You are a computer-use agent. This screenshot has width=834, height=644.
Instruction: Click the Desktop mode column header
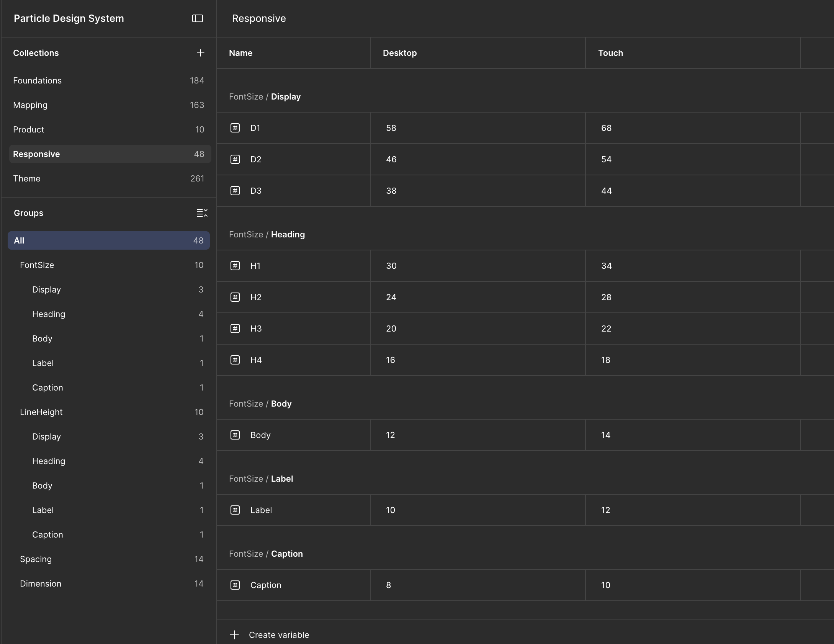pos(478,53)
